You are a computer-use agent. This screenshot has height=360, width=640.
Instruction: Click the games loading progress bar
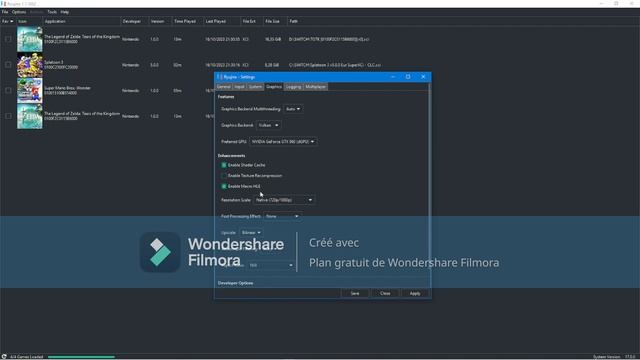click(81, 357)
